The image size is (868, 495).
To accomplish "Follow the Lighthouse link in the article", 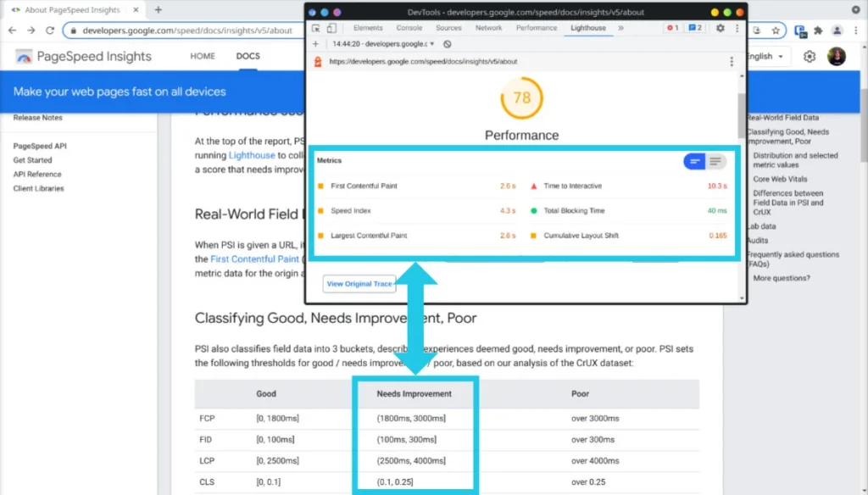I will click(252, 156).
